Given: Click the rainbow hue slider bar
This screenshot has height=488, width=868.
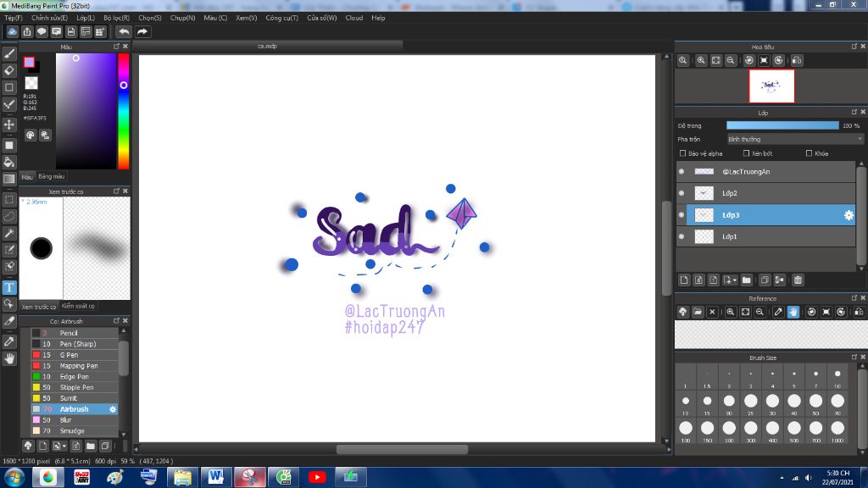Looking at the screenshot, I should point(124,111).
